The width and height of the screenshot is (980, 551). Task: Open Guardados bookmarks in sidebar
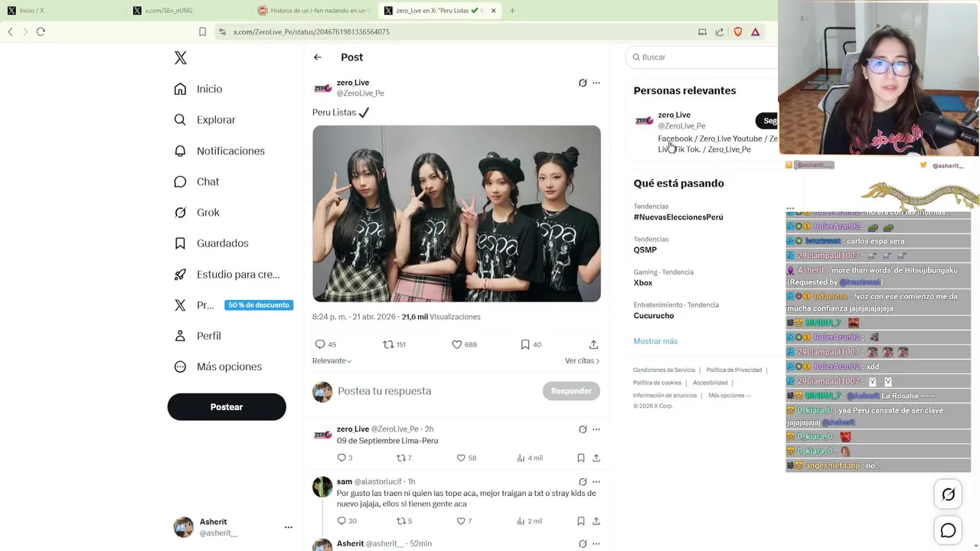coord(211,243)
